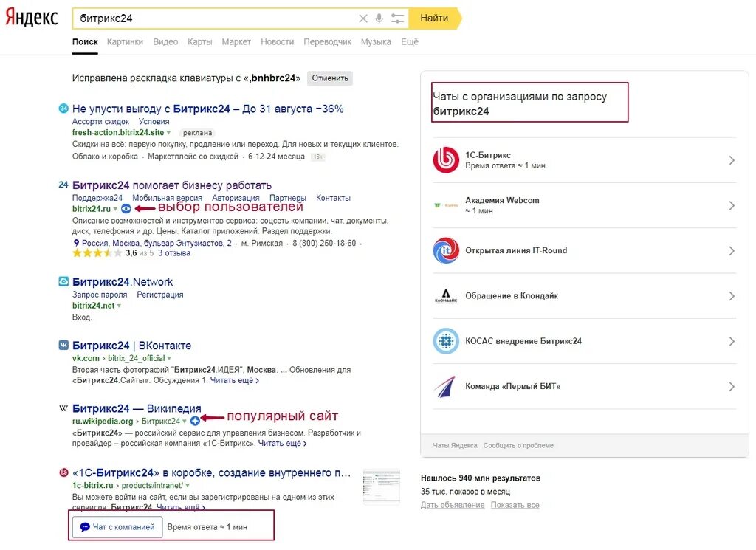
Task: Click the 1С-Битрикс red logo icon
Action: pos(446,160)
